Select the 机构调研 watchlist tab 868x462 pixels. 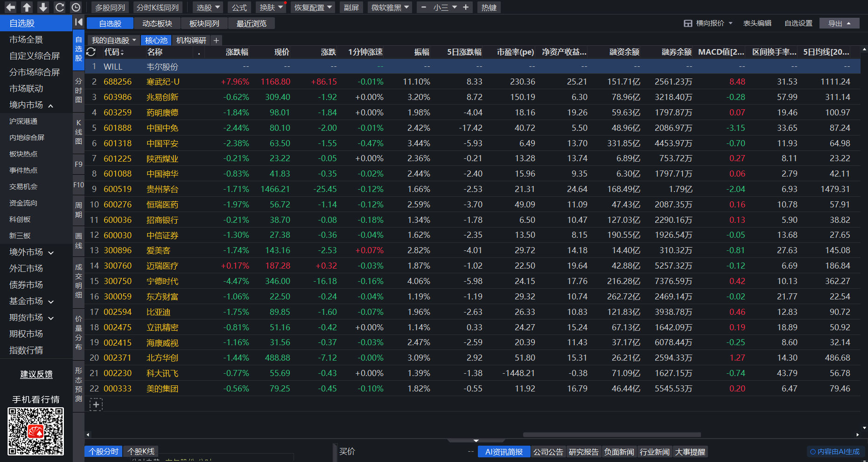point(191,41)
